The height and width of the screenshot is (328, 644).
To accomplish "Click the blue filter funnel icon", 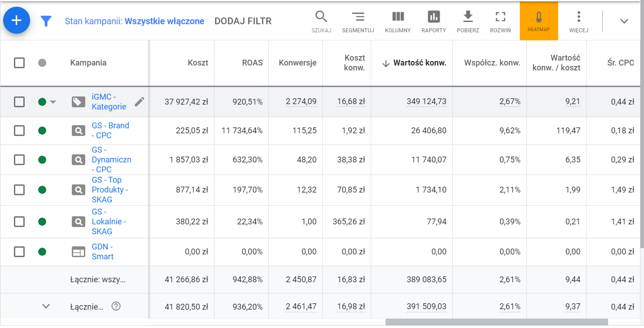I will point(46,21).
